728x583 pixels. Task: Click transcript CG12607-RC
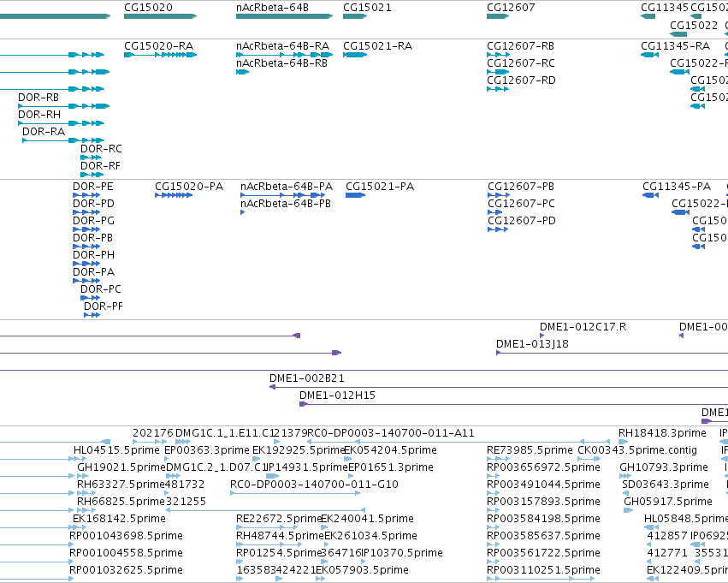click(x=520, y=63)
